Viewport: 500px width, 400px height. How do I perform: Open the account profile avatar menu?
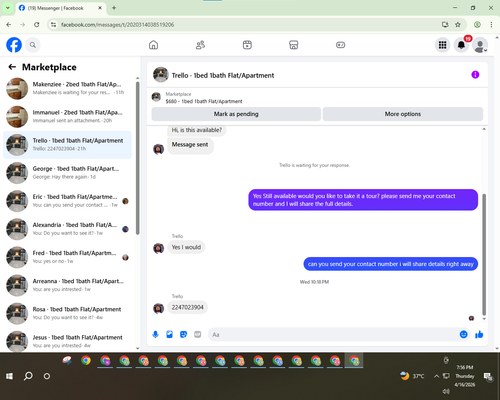pos(480,45)
